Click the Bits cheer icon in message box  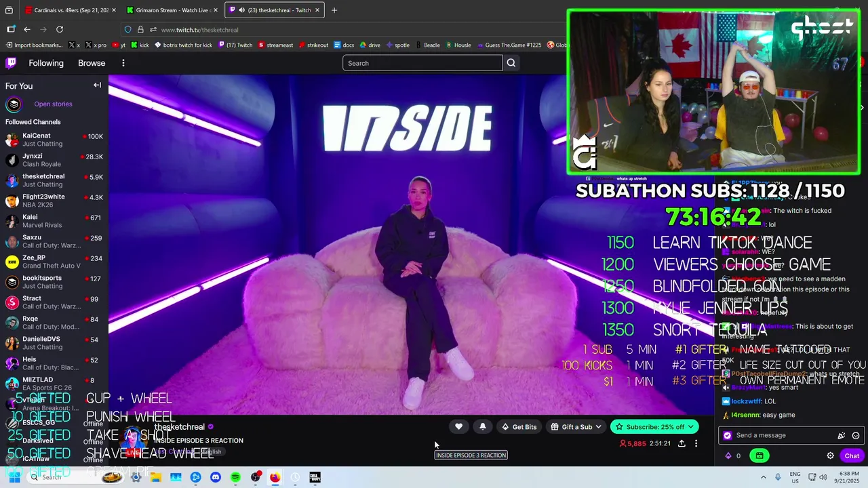click(x=842, y=436)
